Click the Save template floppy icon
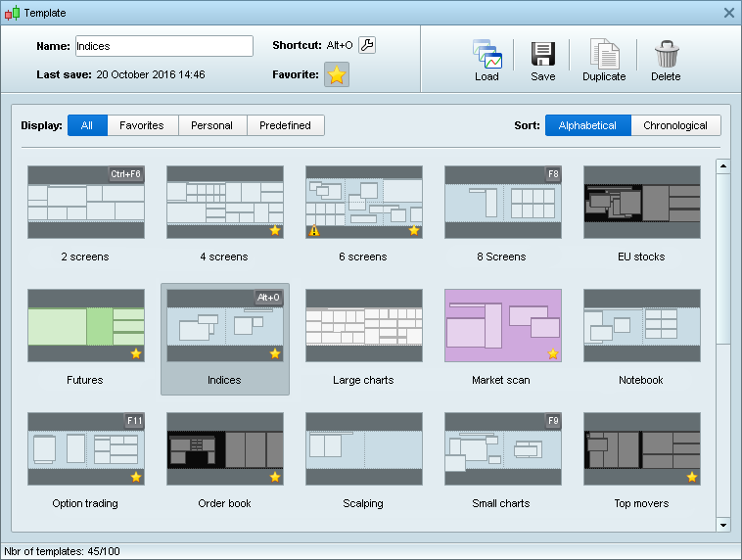The image size is (742, 560). [x=542, y=55]
